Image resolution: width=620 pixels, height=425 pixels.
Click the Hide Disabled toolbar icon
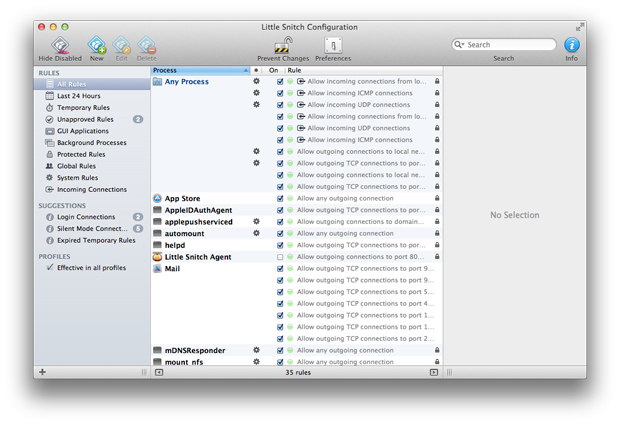[60, 46]
